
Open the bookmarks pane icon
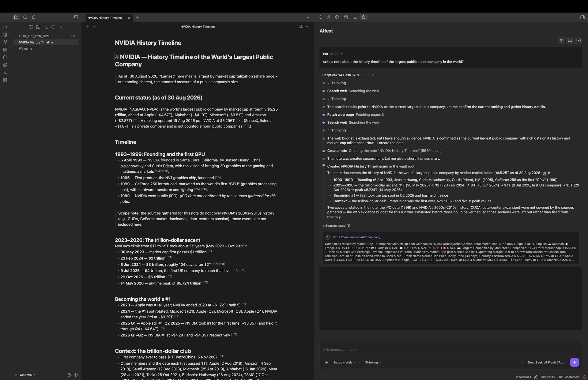coord(34,17)
